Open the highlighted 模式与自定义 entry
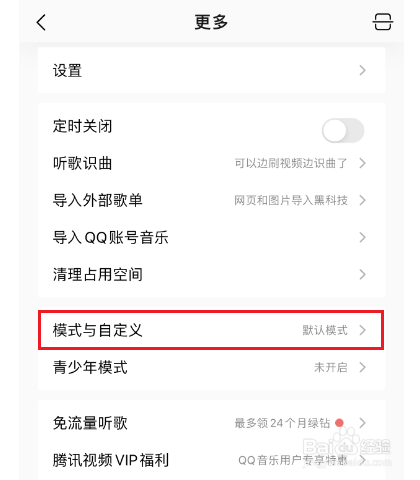 pos(211,330)
